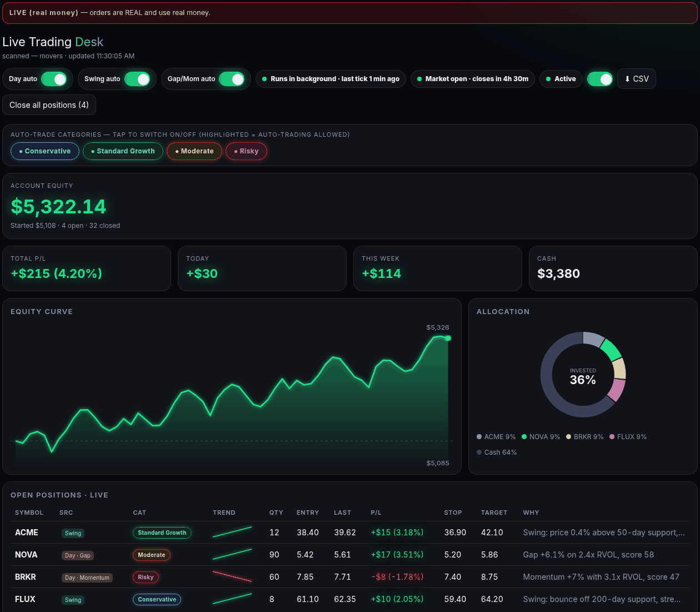Toggle the Swing auto switch

coord(137,79)
